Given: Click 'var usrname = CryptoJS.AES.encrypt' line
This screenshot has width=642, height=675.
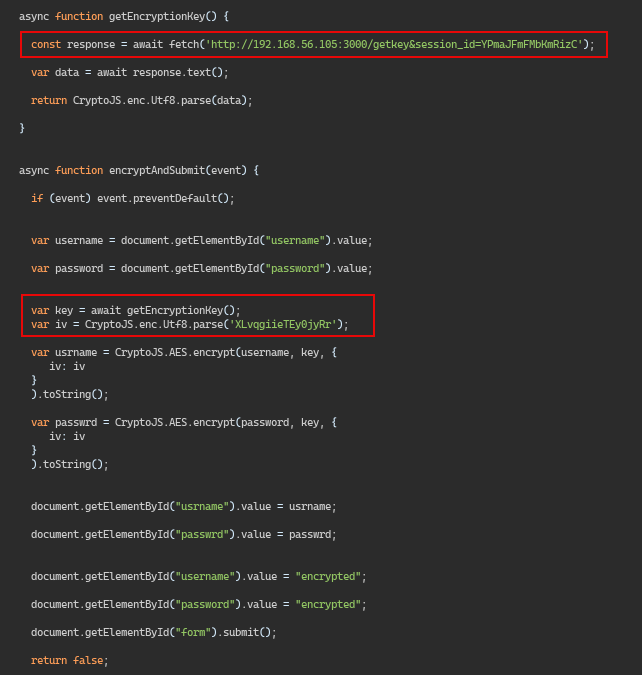Looking at the screenshot, I should click(184, 353).
